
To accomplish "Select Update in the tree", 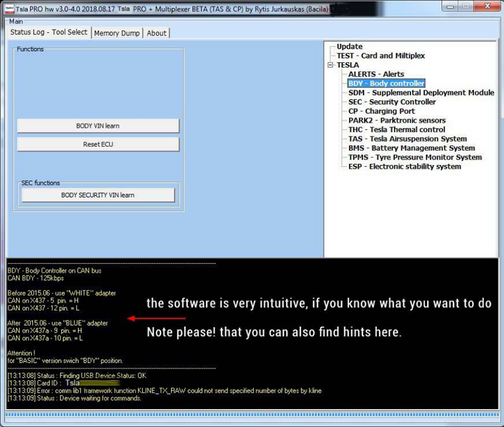I will click(x=349, y=46).
